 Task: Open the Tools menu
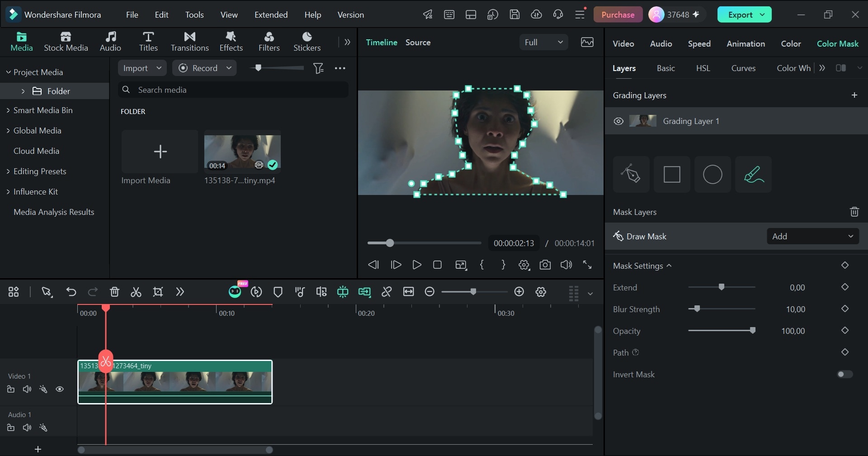194,15
